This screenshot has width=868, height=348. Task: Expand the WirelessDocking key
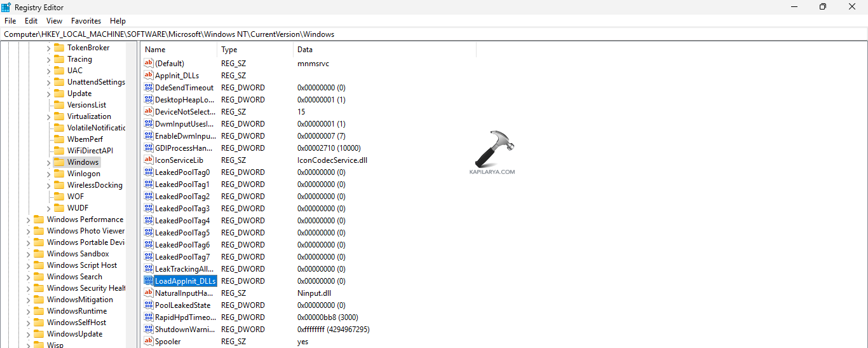click(48, 185)
